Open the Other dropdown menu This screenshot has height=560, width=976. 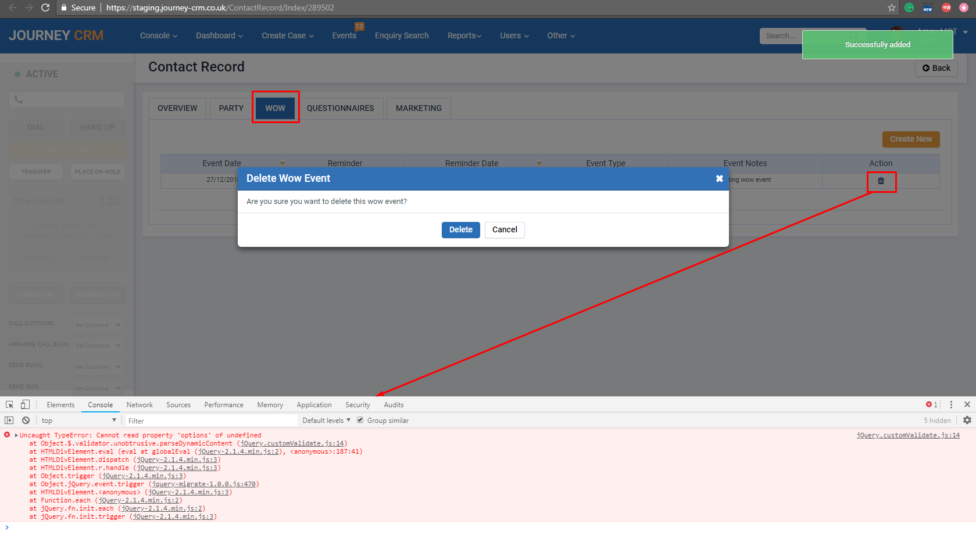point(561,35)
